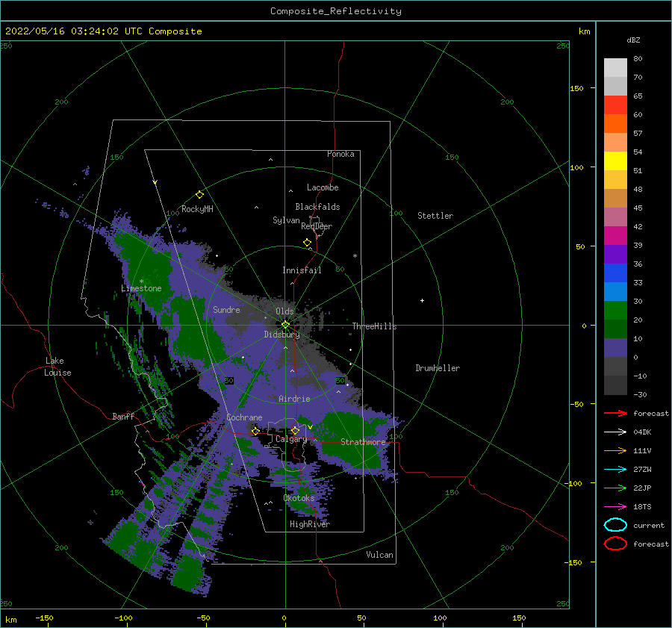Click the asterisk marker above Limestone

(x=141, y=282)
